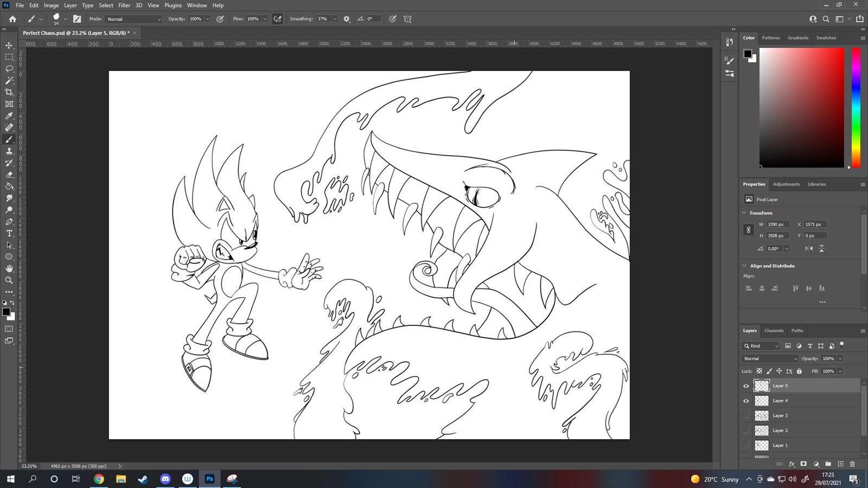Collapse Align and Distribute section

coord(744,266)
